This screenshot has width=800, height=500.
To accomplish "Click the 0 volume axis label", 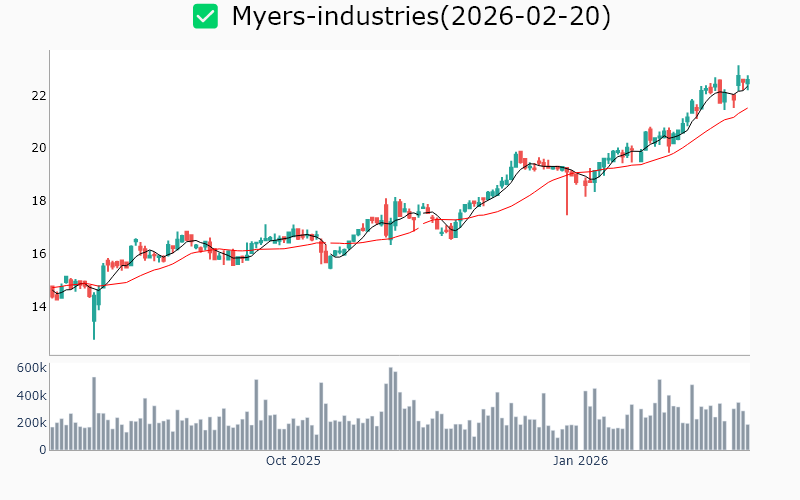I will (x=43, y=450).
